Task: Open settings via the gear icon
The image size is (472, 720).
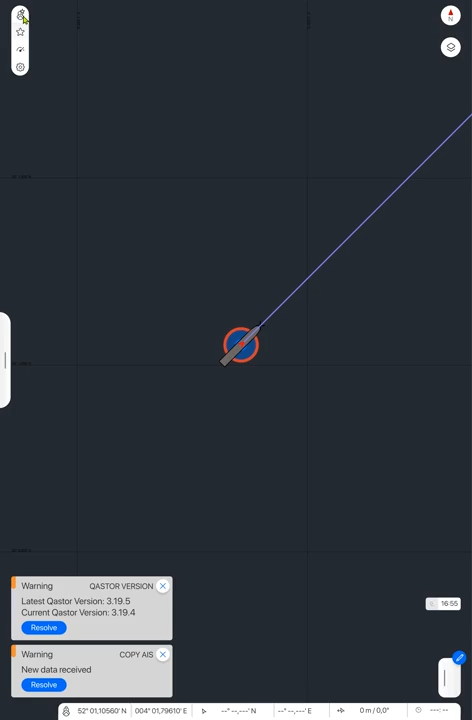Action: (20, 67)
